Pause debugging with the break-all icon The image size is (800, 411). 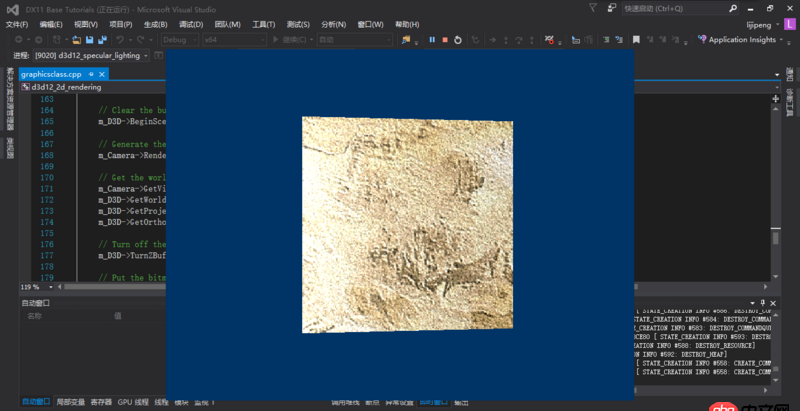point(432,40)
